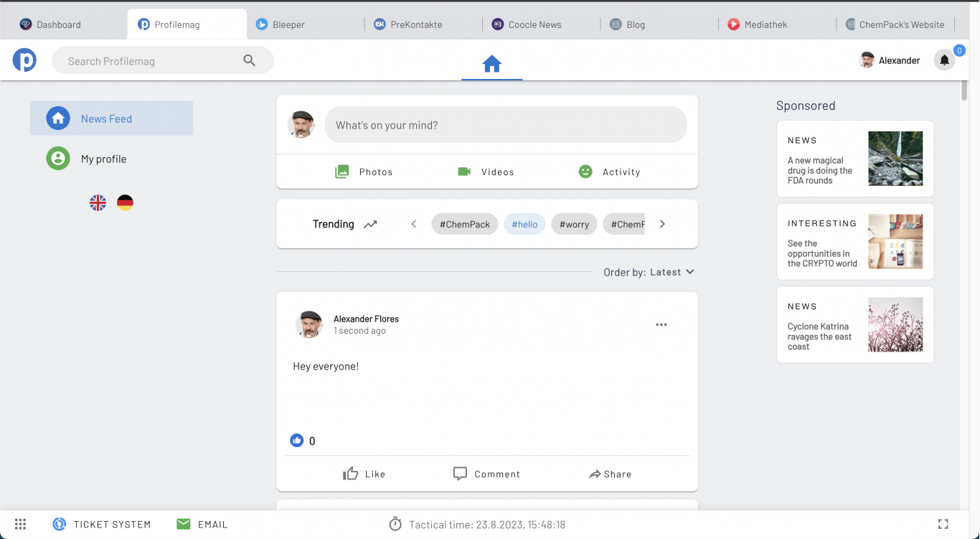Click in the What's on your mind field

coord(505,125)
